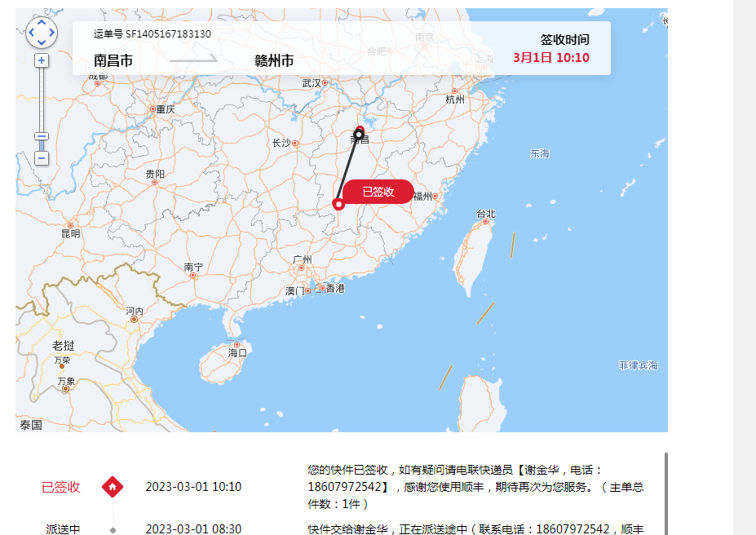Pan the map up with arrow
The image size is (756, 535).
click(x=42, y=23)
